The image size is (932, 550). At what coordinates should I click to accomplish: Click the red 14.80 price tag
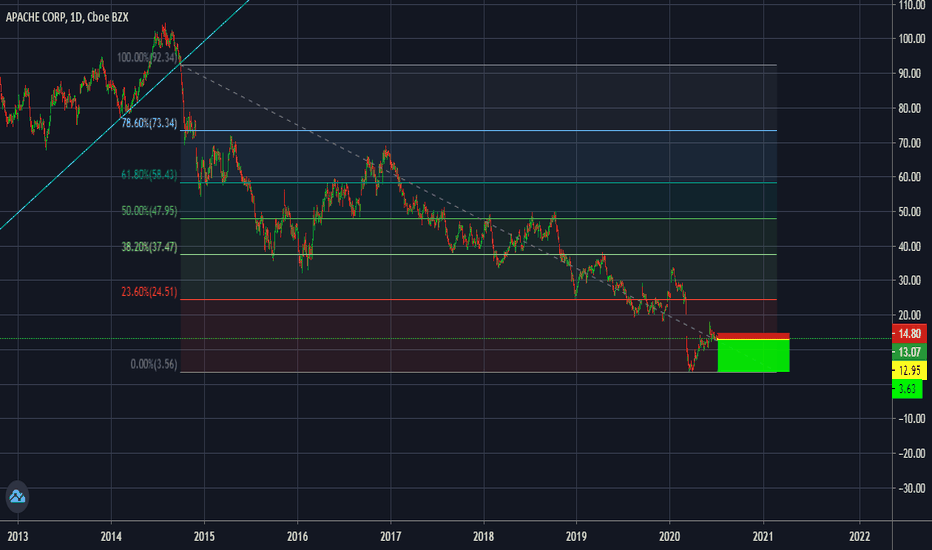pos(909,334)
